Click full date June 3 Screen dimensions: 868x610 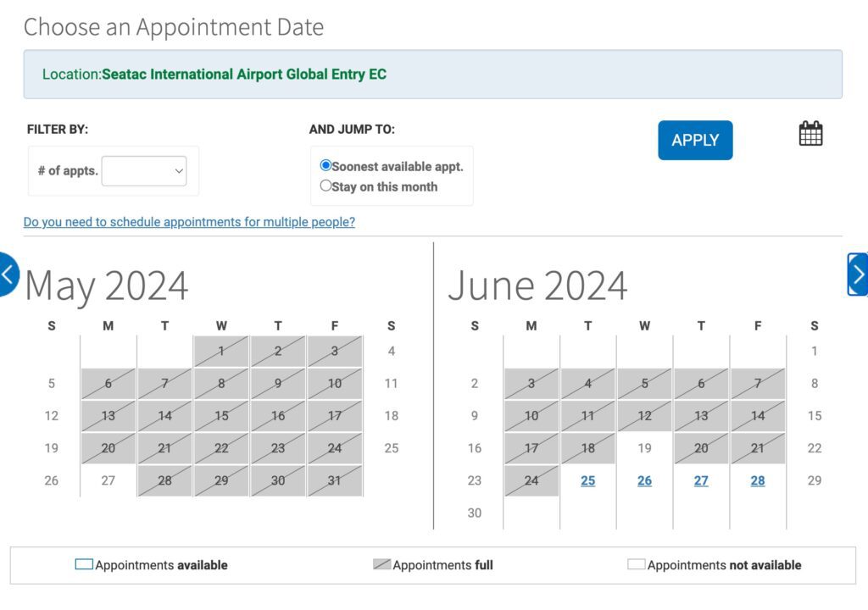(x=531, y=383)
